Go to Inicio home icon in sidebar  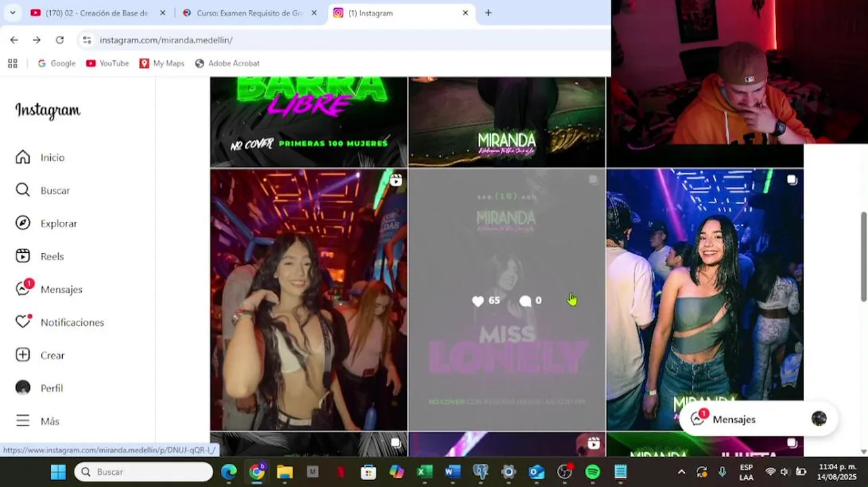tap(23, 157)
